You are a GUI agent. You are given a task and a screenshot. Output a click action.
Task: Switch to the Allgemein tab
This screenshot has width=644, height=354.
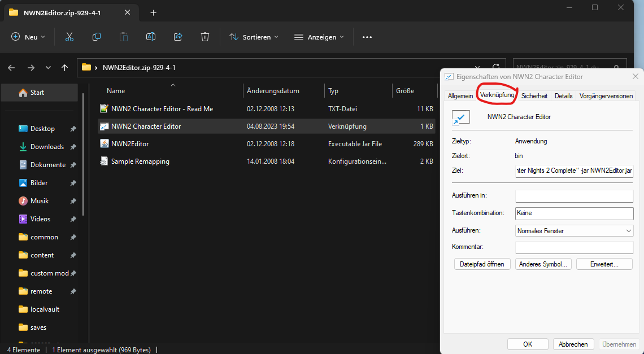click(x=460, y=95)
